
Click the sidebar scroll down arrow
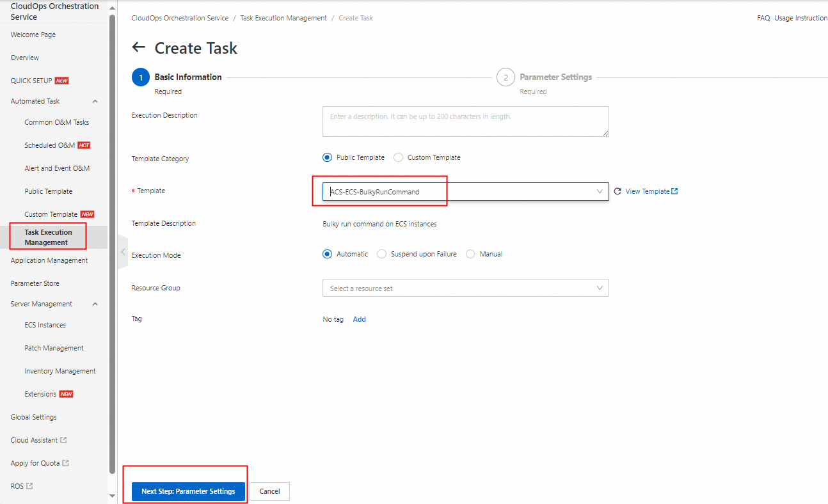tap(113, 496)
